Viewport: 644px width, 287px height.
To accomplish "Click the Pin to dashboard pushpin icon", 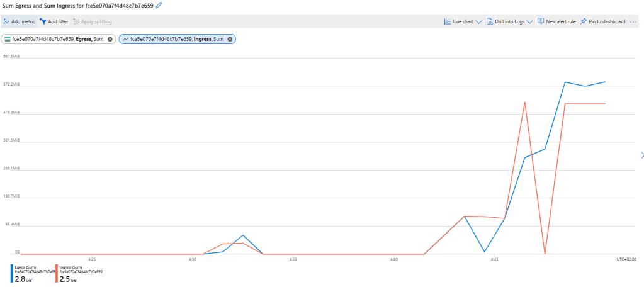I will click(x=584, y=21).
